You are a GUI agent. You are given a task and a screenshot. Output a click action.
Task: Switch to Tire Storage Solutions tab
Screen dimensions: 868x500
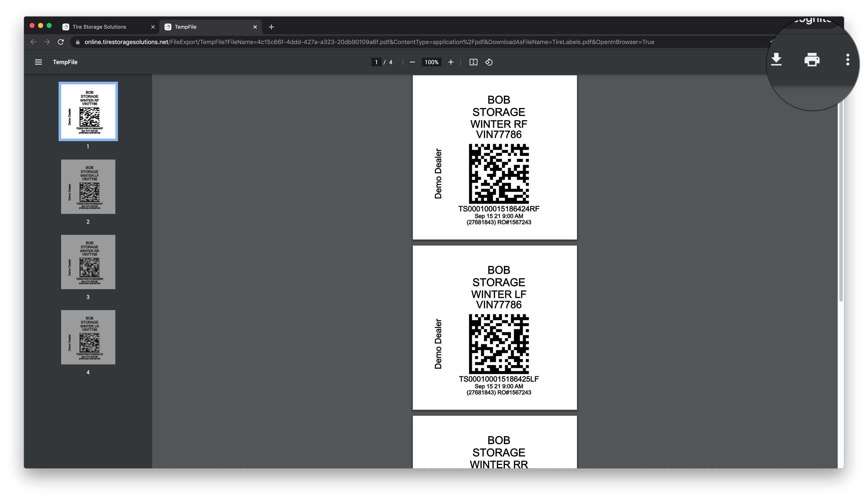[x=100, y=27]
